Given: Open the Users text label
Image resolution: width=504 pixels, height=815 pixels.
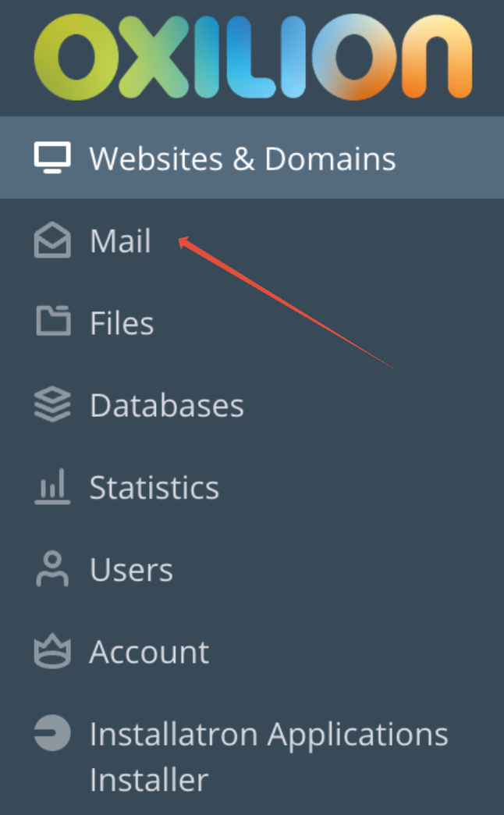Looking at the screenshot, I should click(x=131, y=570).
